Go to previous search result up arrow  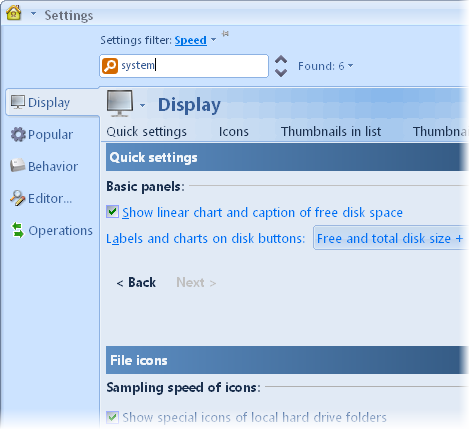pos(281,60)
